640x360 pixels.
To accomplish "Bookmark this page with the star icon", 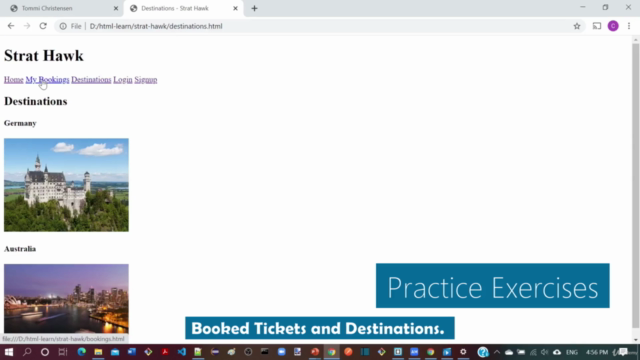I will 577,26.
